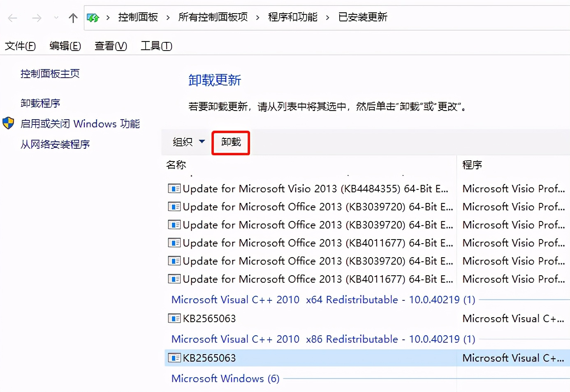Image resolution: width=570 pixels, height=392 pixels.
Task: Open the 编辑 menu
Action: [x=65, y=46]
